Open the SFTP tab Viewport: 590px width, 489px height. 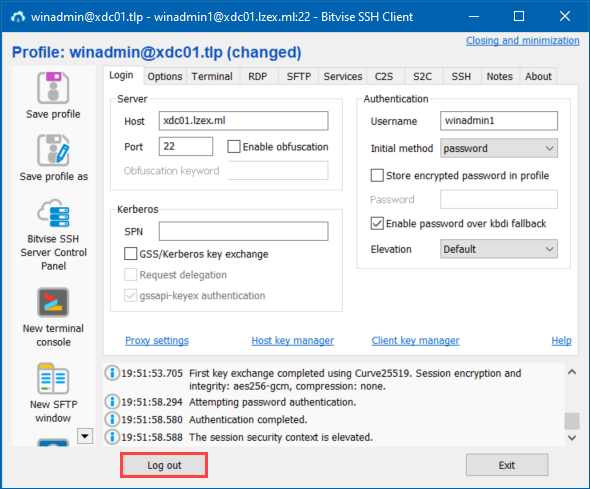[299, 76]
